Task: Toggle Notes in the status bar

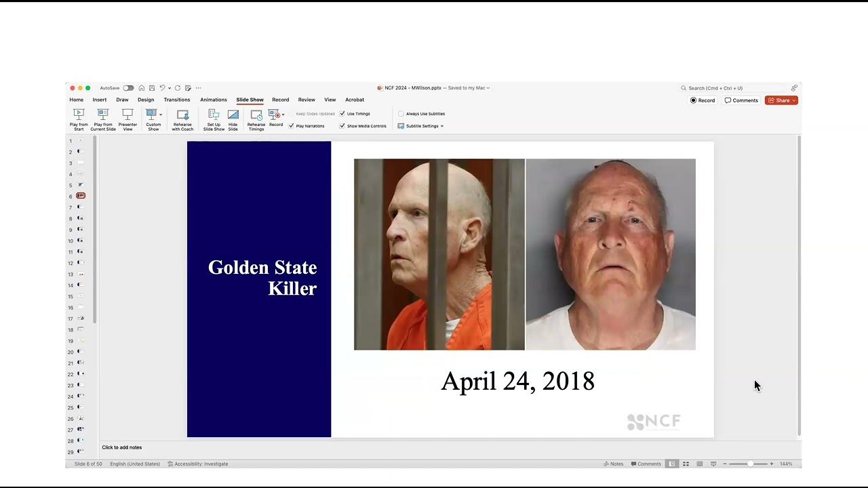Action: tap(614, 464)
